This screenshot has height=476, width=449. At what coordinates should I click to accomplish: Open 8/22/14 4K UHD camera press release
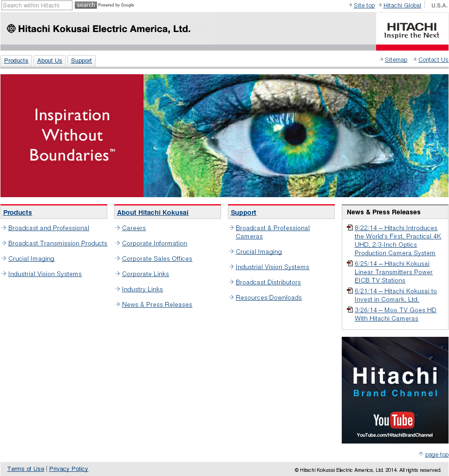pos(397,240)
